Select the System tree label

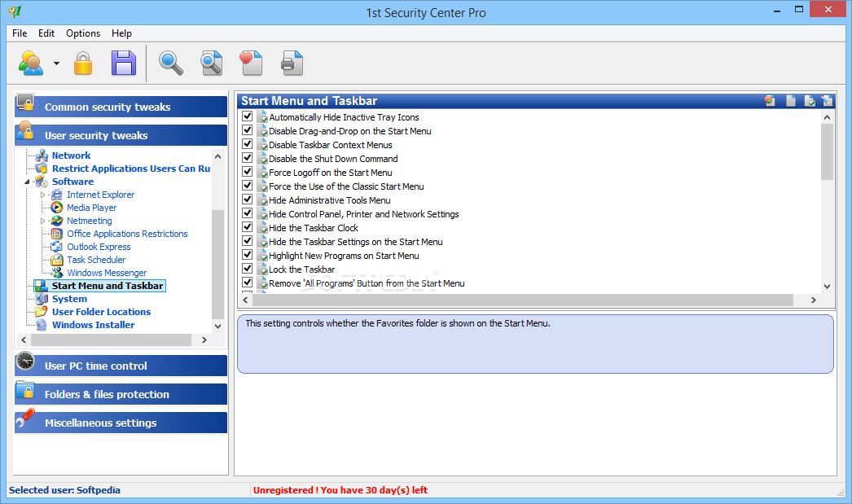(x=69, y=299)
